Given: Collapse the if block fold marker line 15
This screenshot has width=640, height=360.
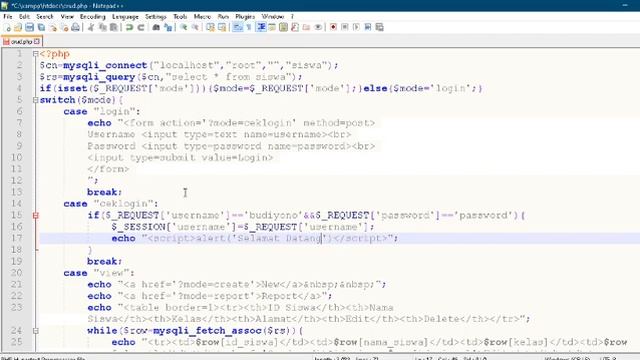Looking at the screenshot, I should (x=36, y=215).
